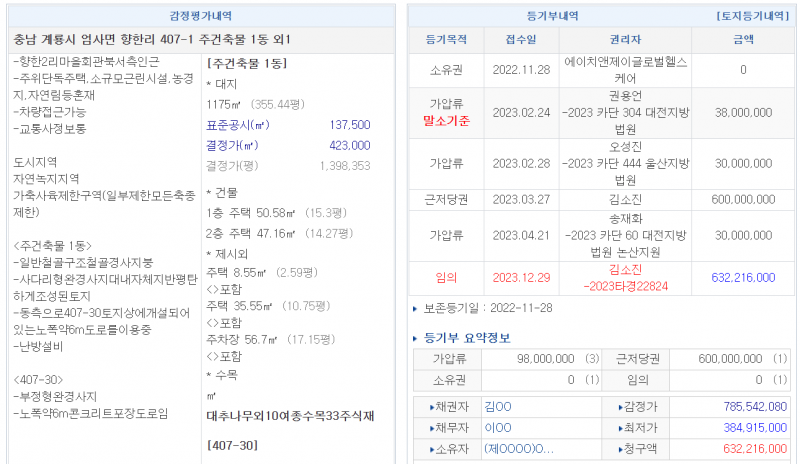Click the 표준공시 value 137,500

350,125
